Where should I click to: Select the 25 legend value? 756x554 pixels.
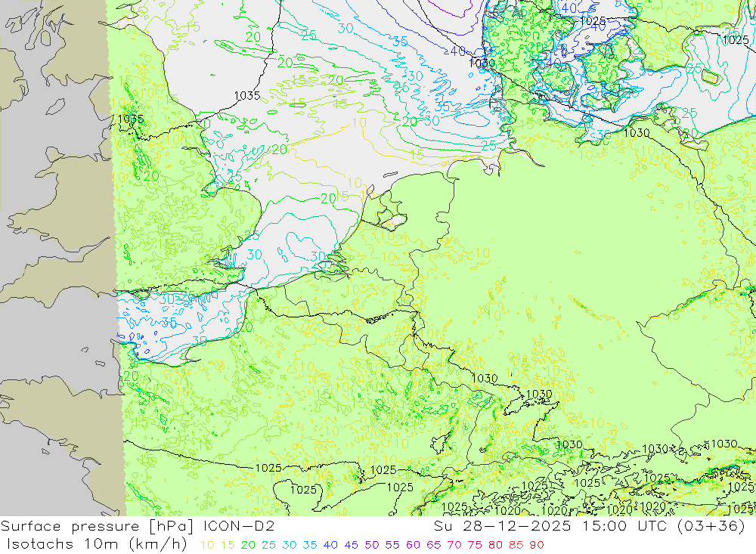click(x=268, y=545)
